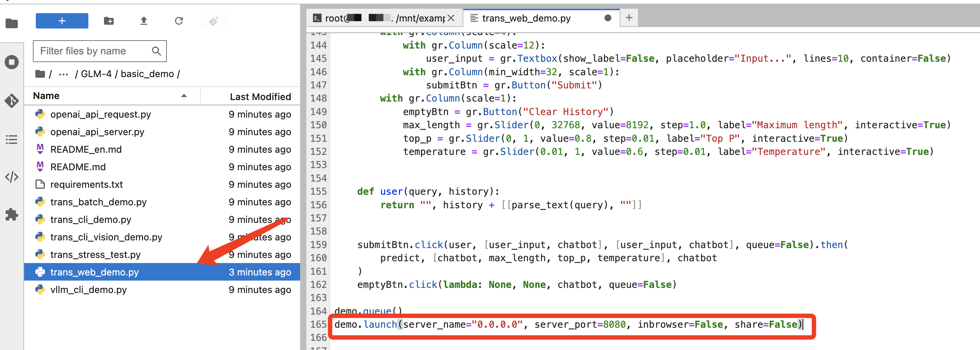Image resolution: width=980 pixels, height=350 pixels.
Task: Open the Git sidebar panel
Action: (x=11, y=101)
